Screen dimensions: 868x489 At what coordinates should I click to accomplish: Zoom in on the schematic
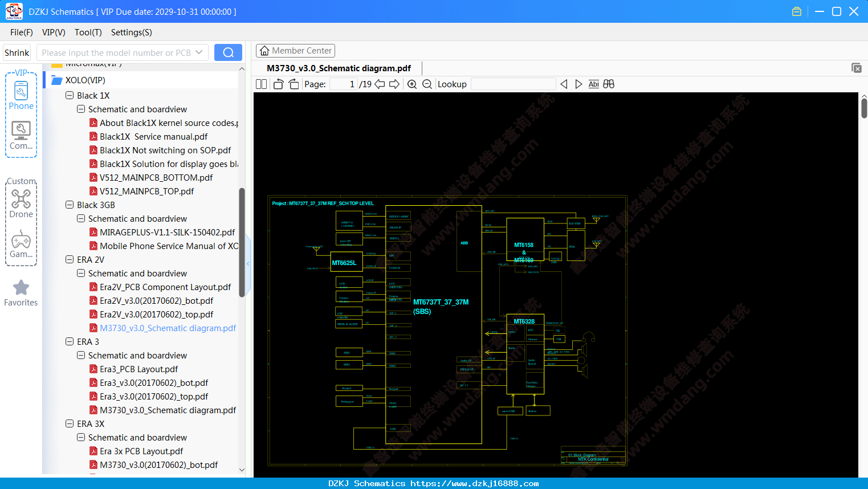(x=412, y=84)
